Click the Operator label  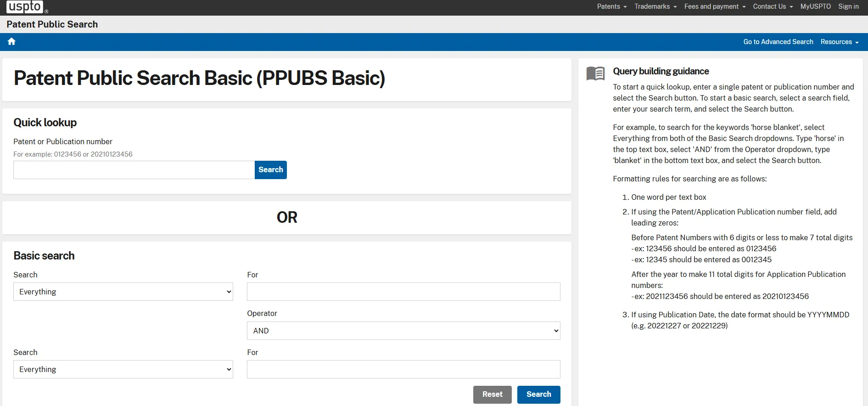[x=262, y=313]
